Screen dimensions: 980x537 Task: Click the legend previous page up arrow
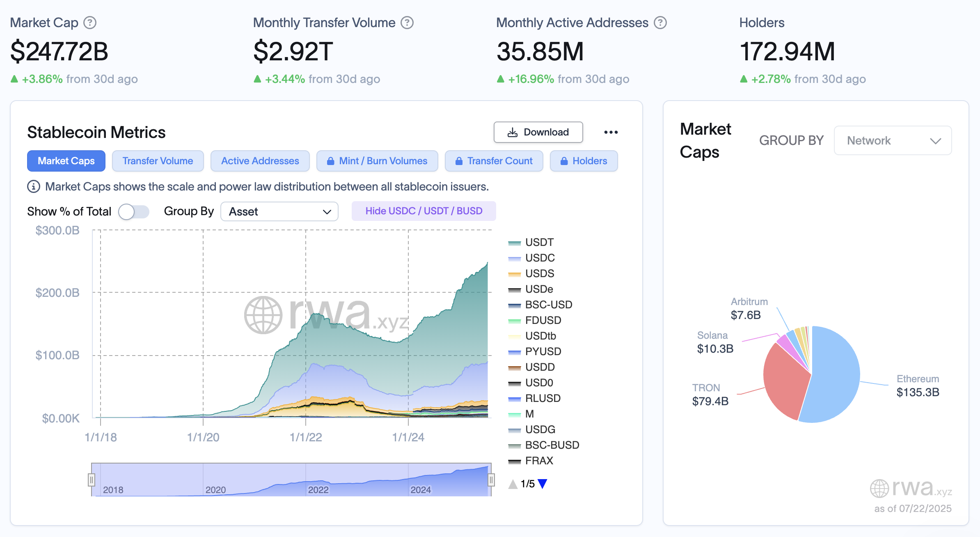point(513,484)
